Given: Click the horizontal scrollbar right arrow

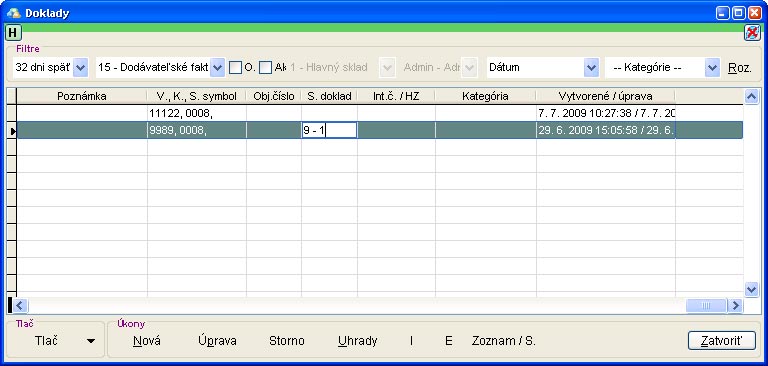Looking at the screenshot, I should pyautogui.click(x=735, y=306).
